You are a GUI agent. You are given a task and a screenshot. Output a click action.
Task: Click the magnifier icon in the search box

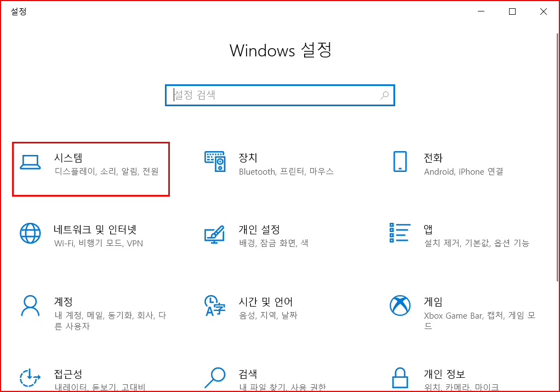384,95
